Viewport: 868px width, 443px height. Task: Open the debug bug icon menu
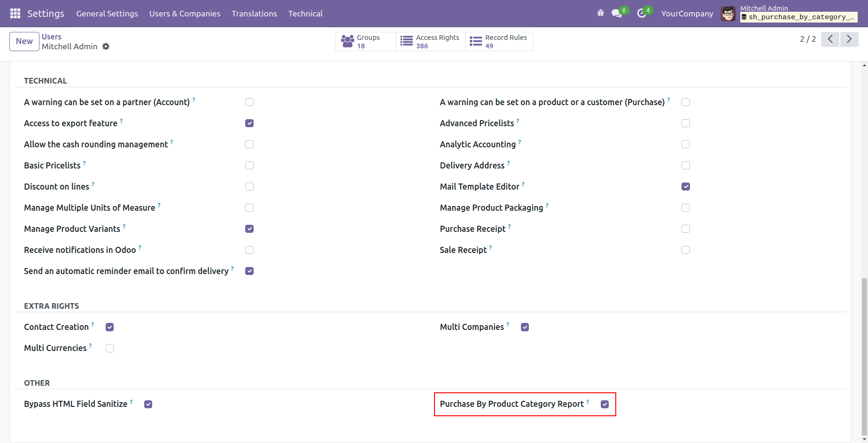click(601, 14)
